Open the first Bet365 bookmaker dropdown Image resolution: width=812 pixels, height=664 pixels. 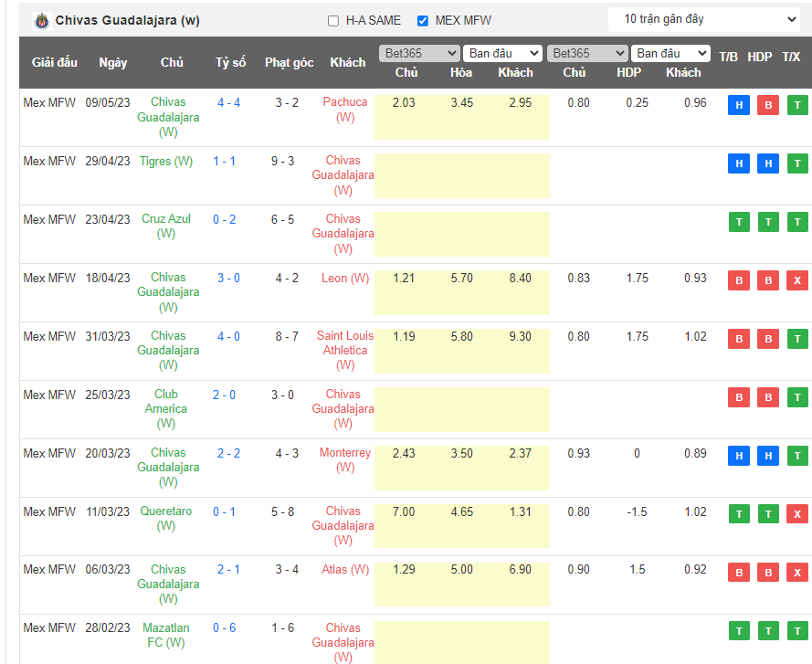point(419,54)
